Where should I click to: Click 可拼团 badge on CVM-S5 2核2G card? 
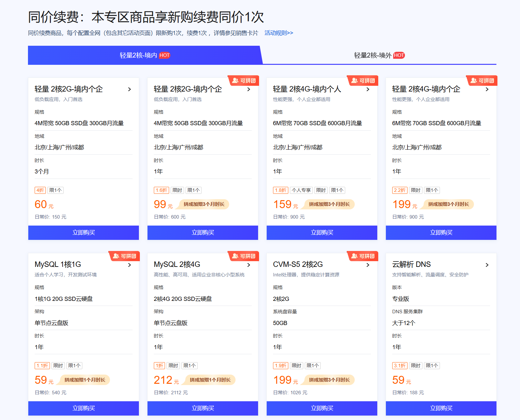pos(363,256)
